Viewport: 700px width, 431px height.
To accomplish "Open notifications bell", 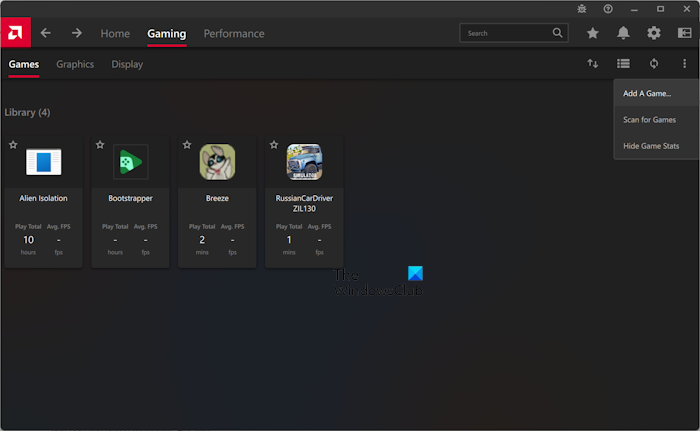I will point(623,33).
